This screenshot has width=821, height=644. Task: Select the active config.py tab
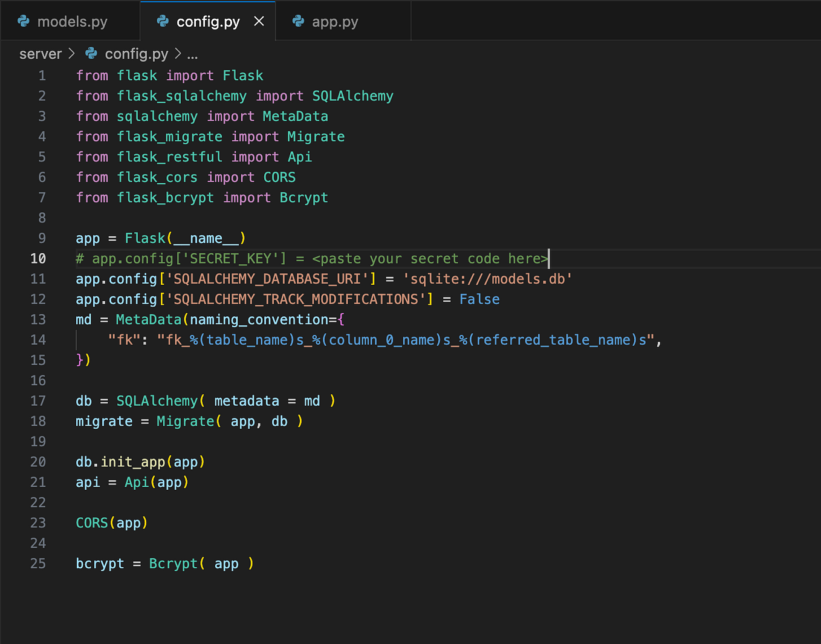[x=209, y=21]
